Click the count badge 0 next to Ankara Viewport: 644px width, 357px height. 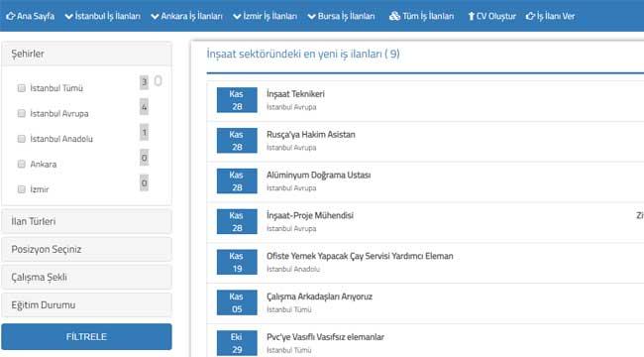[145, 158]
